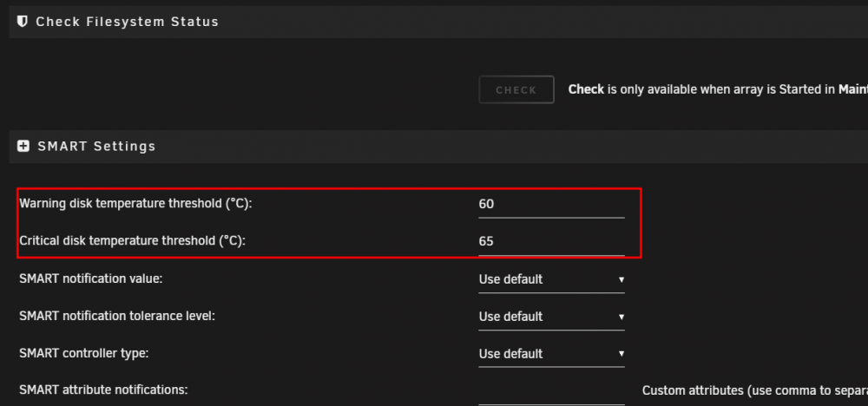Click the SMART attribute notifications input field
Screen dimensions: 868x406
tap(551, 391)
